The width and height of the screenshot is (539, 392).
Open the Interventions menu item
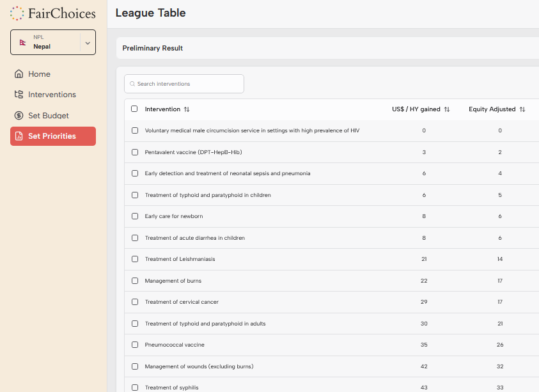[x=52, y=95]
